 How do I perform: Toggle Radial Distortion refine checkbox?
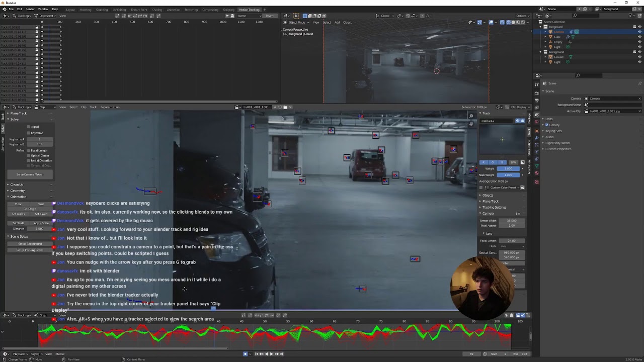tap(29, 160)
